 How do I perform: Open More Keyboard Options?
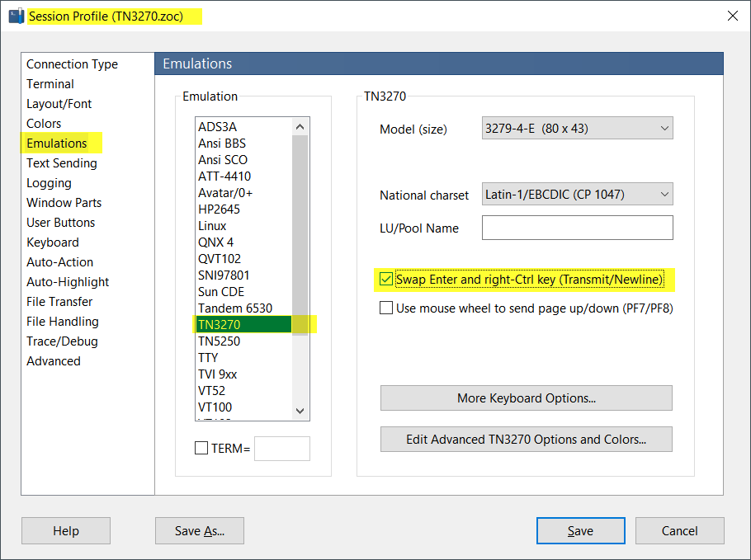[x=527, y=398]
